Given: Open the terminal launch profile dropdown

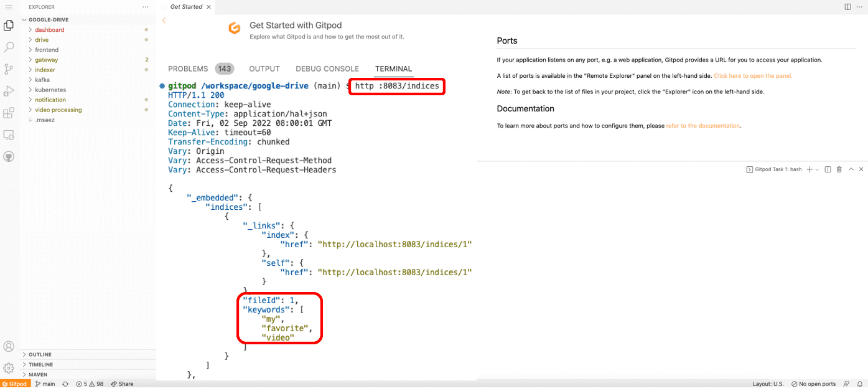Looking at the screenshot, I should click(x=817, y=169).
